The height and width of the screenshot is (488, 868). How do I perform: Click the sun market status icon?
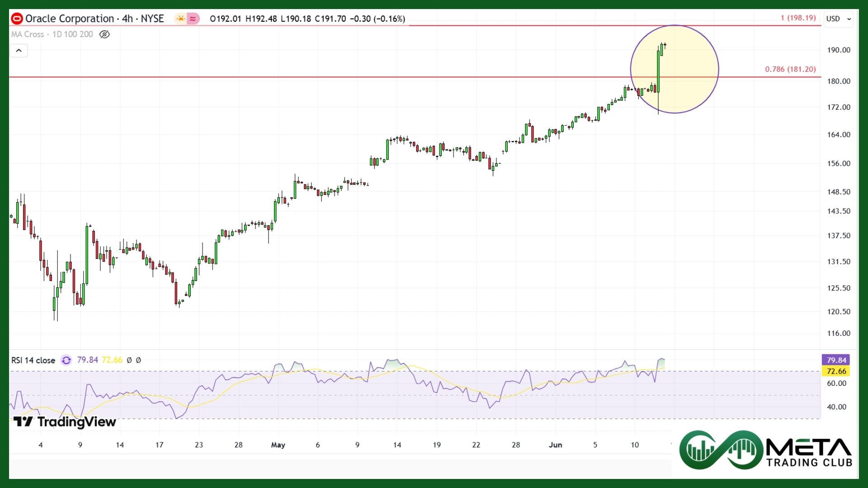point(180,19)
